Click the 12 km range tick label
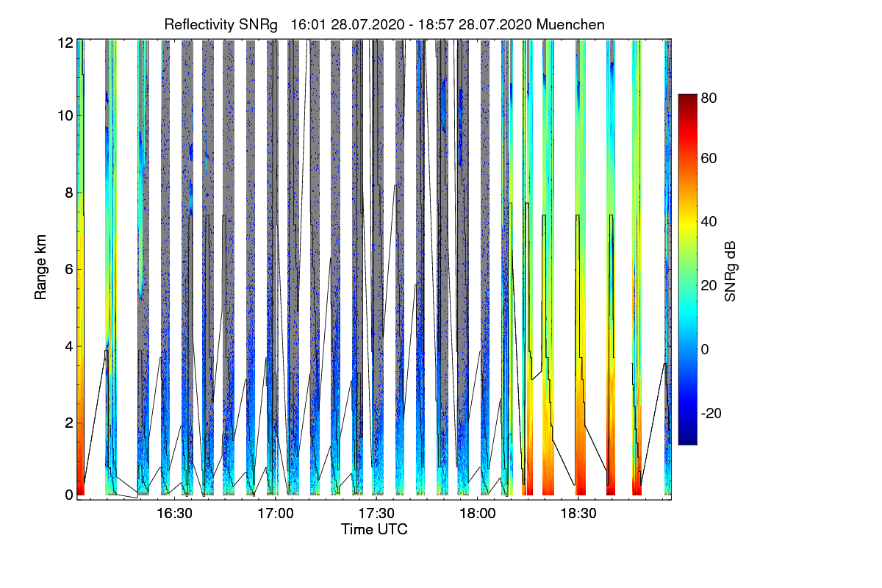Image resolution: width=882 pixels, height=588 pixels. 65,43
